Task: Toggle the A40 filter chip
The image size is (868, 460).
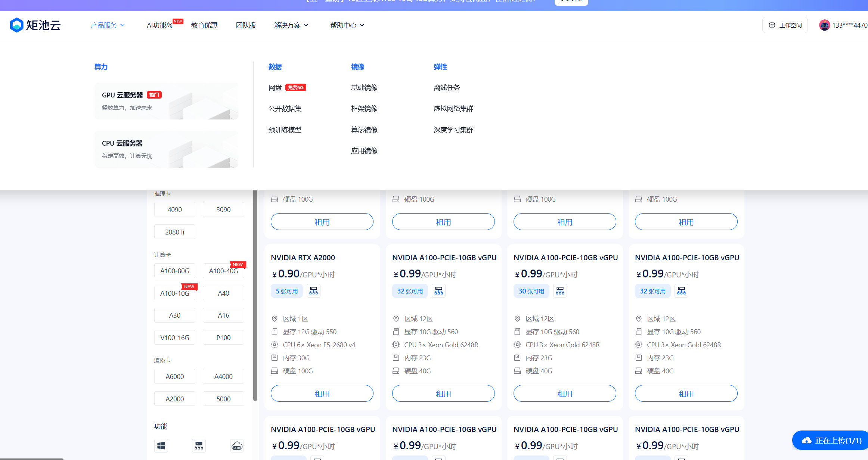Action: [223, 293]
